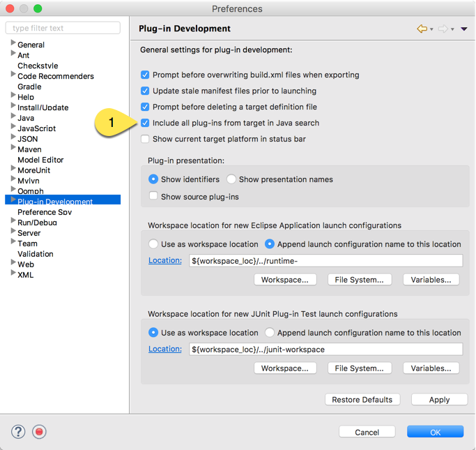476x450 pixels.
Task: Click the red record preferences icon
Action: click(x=40, y=432)
